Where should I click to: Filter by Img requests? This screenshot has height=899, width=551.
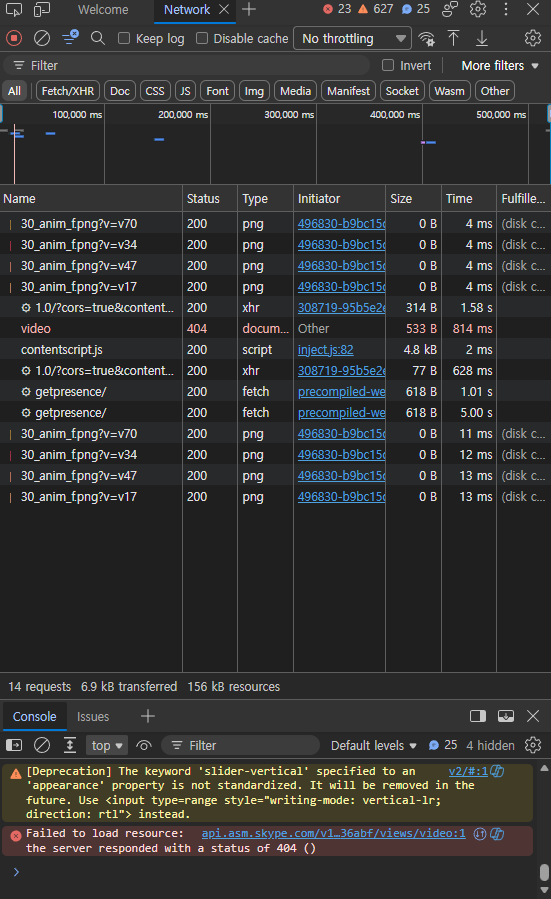pos(254,91)
